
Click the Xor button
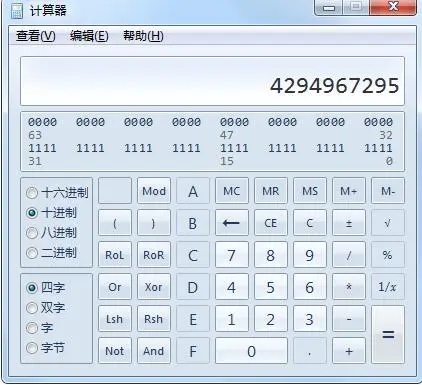click(154, 287)
